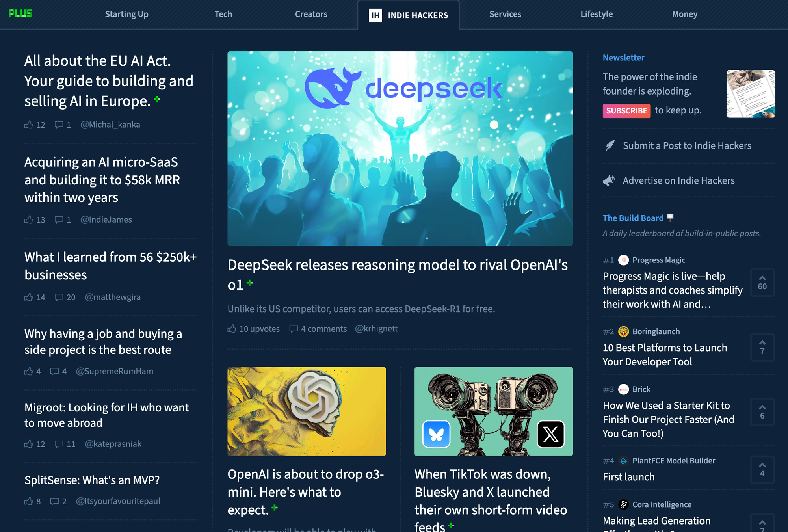788x532 pixels.
Task: Upvote the Brick starter kit post
Action: point(762,412)
